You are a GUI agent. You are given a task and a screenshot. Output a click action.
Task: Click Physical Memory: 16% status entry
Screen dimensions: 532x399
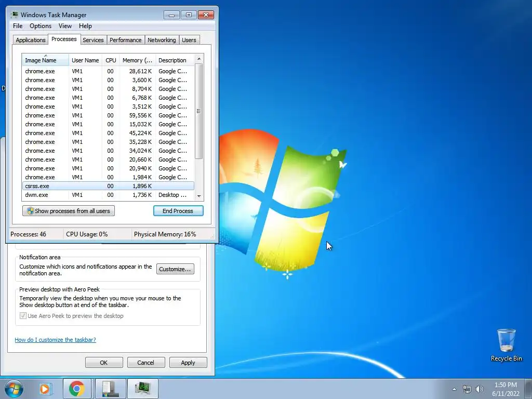165,234
